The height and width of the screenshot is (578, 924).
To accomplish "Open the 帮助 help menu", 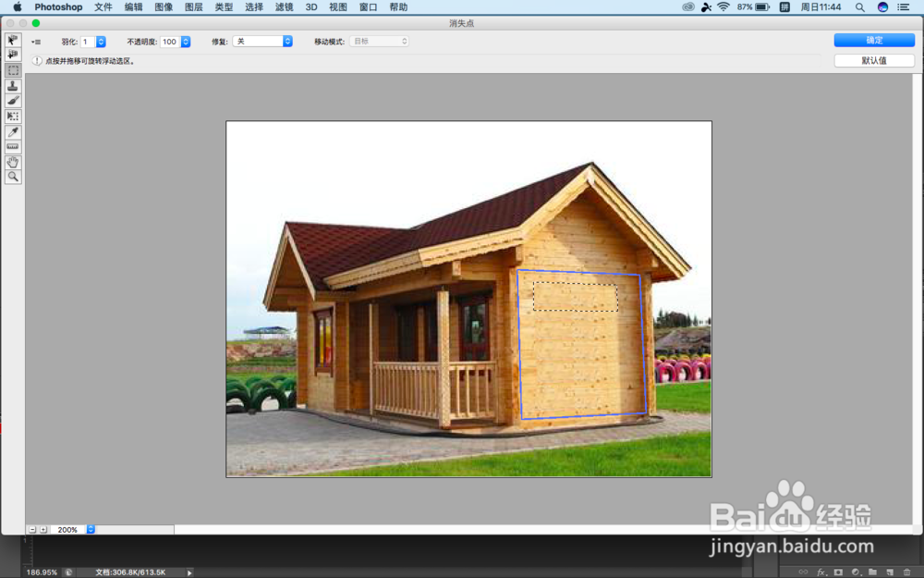I will pyautogui.click(x=397, y=7).
